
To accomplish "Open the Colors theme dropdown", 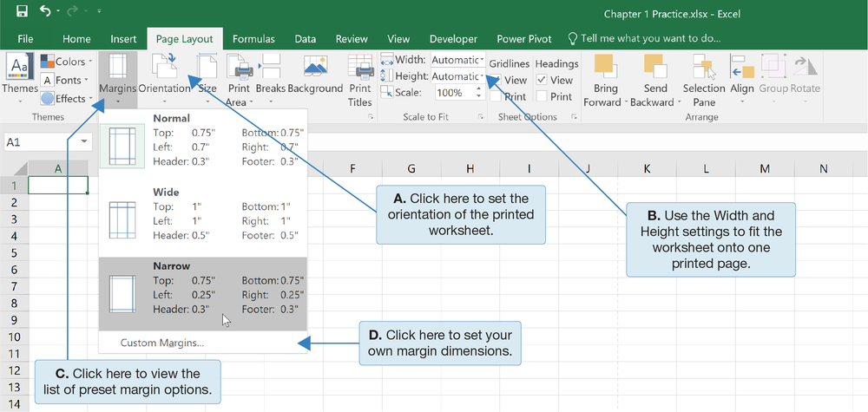I will [69, 62].
